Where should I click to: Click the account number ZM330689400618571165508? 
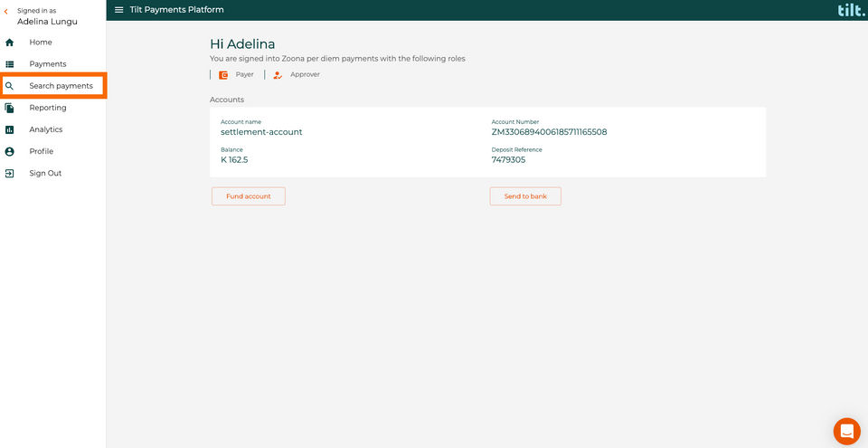pos(549,132)
